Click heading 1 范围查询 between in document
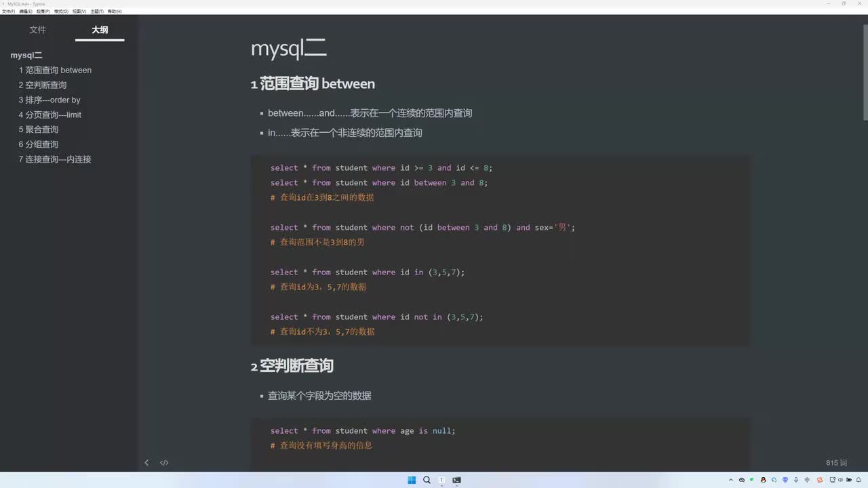Image resolution: width=868 pixels, height=488 pixels. point(313,84)
